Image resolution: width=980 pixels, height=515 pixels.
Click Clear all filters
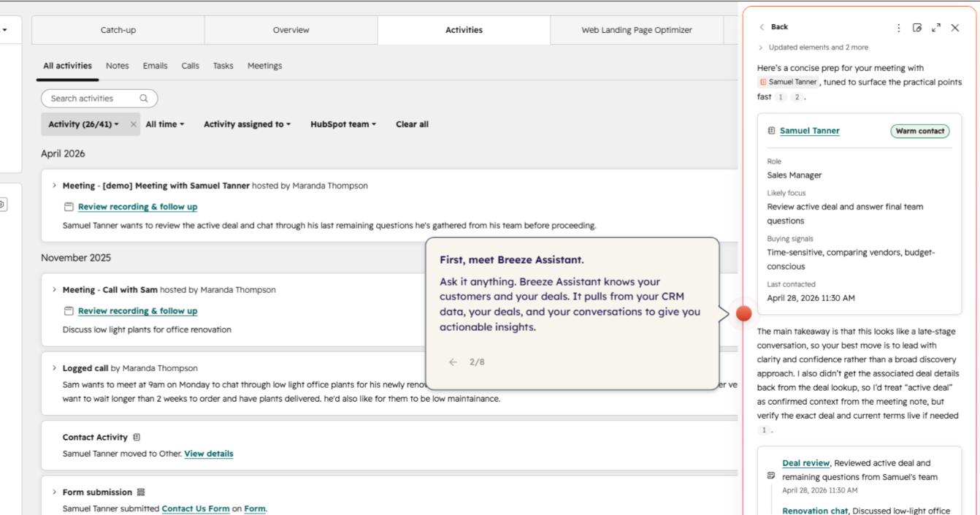[412, 124]
